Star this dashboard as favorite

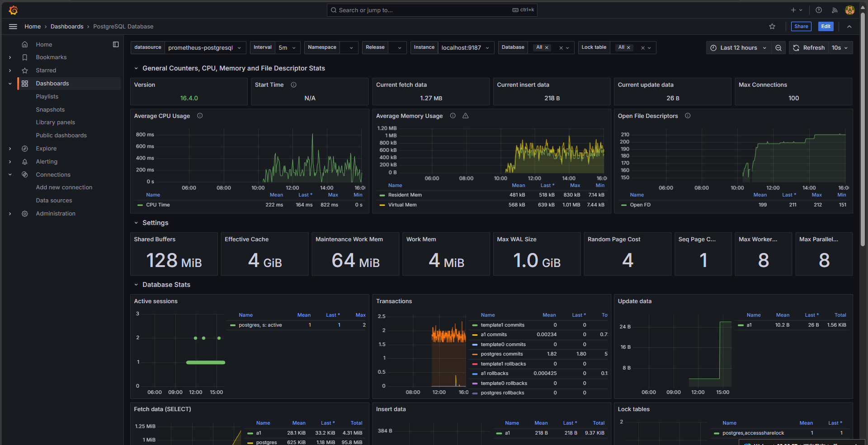point(772,27)
